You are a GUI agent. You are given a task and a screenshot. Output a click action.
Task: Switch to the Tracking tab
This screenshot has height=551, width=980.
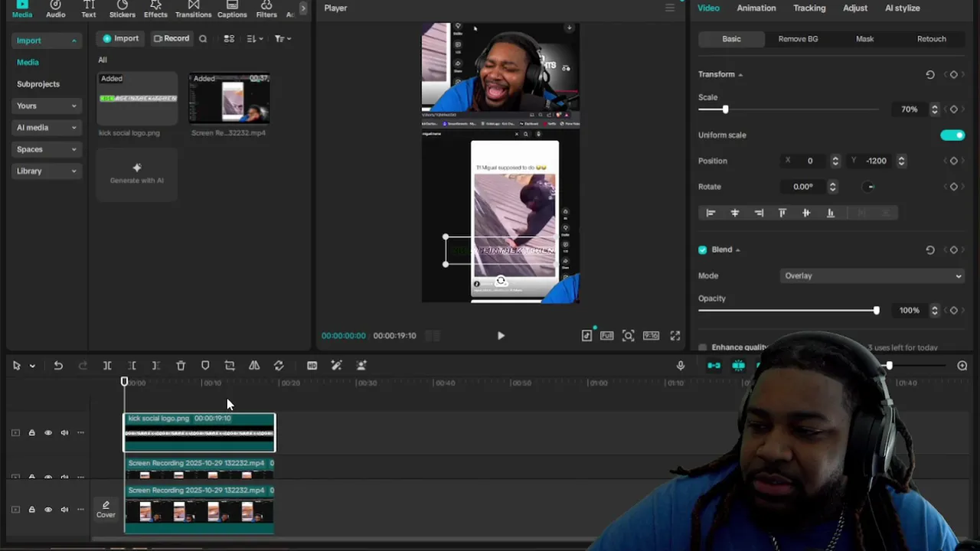pos(809,8)
